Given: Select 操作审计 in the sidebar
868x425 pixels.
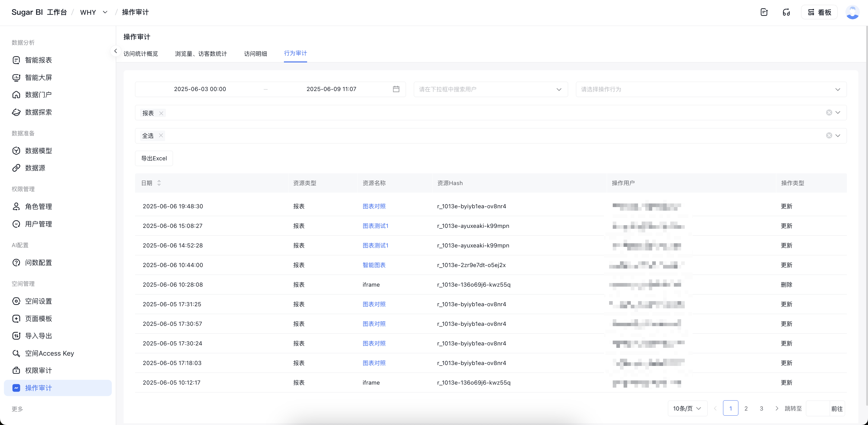Looking at the screenshot, I should pyautogui.click(x=58, y=388).
